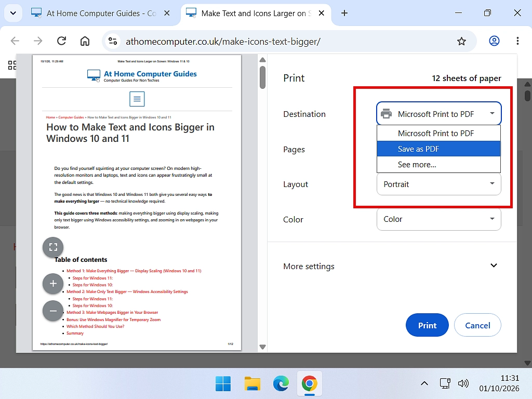Screen dimensions: 532x399
Task: Open the Destination dropdown showing Microsoft Print to PDF
Action: tap(438, 114)
